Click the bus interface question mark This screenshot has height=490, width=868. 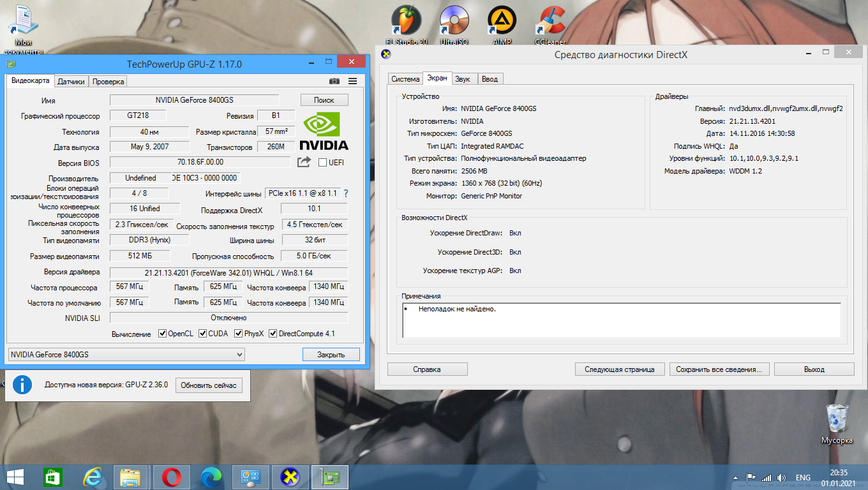tap(346, 193)
